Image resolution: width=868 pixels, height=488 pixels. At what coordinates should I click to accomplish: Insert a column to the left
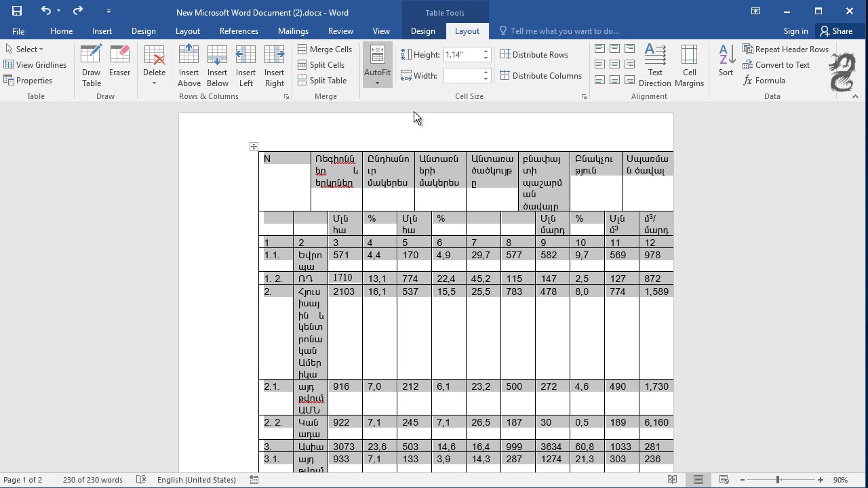(245, 66)
